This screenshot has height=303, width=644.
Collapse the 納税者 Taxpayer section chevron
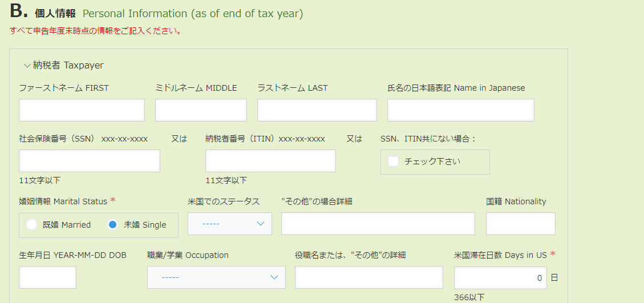coord(27,66)
